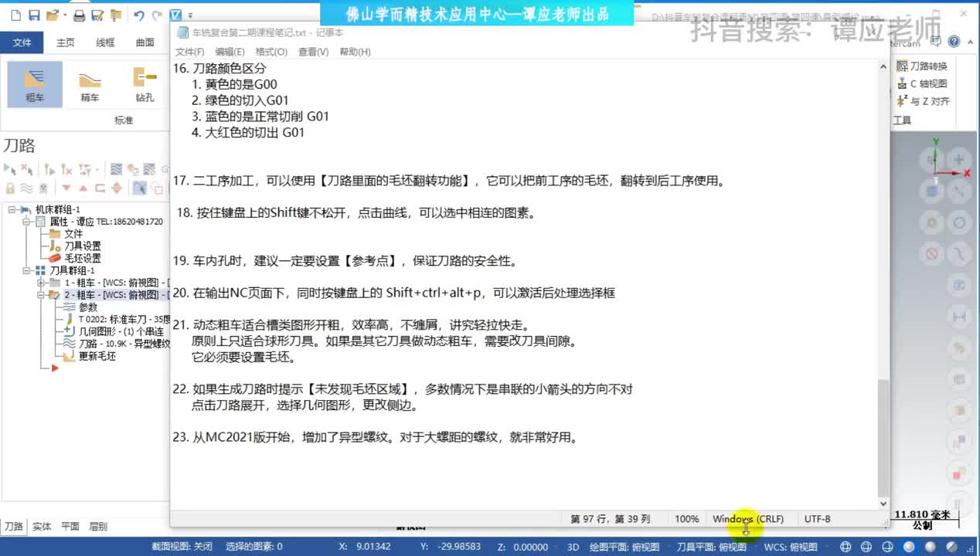980x556 pixels.
Task: Select the T 0202 标准车刀 tool entry
Action: click(124, 319)
